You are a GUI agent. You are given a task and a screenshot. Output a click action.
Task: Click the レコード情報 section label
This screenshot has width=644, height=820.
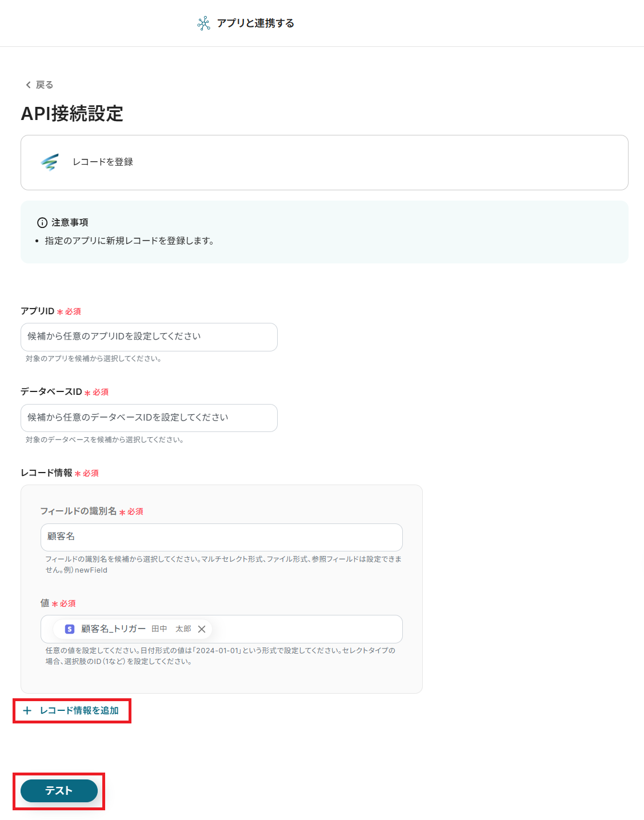click(x=46, y=473)
